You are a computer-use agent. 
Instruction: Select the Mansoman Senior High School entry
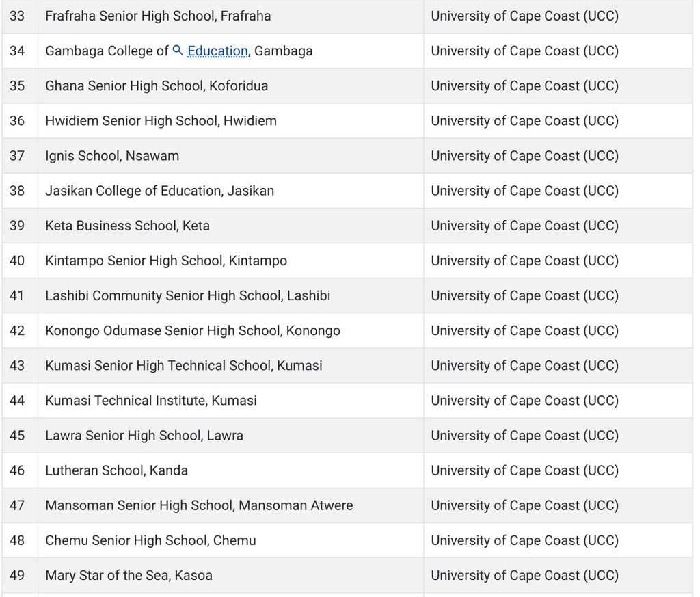coord(199,505)
